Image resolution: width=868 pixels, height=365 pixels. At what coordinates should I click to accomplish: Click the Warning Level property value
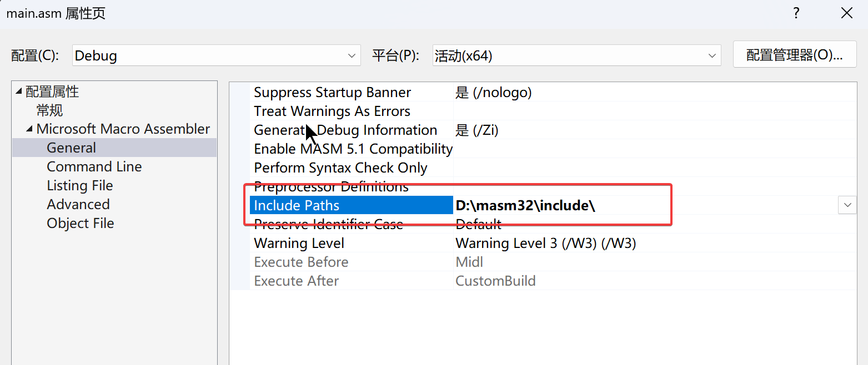tap(545, 244)
